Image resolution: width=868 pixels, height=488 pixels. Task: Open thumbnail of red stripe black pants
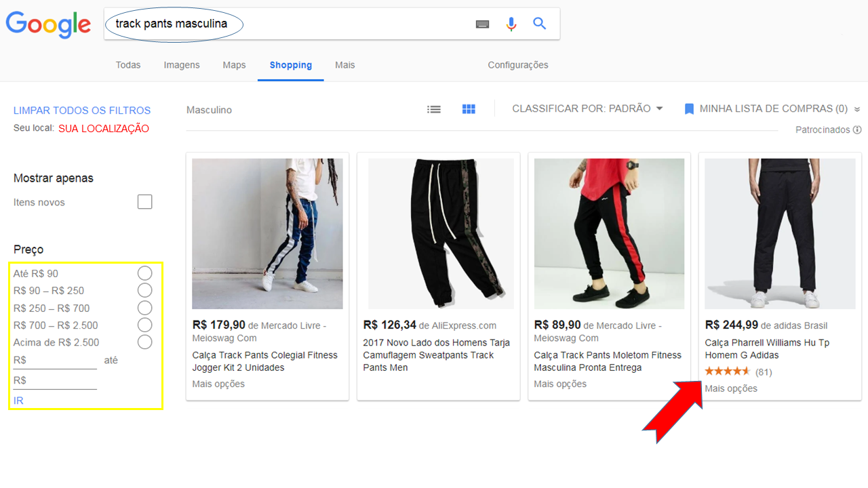coord(609,234)
